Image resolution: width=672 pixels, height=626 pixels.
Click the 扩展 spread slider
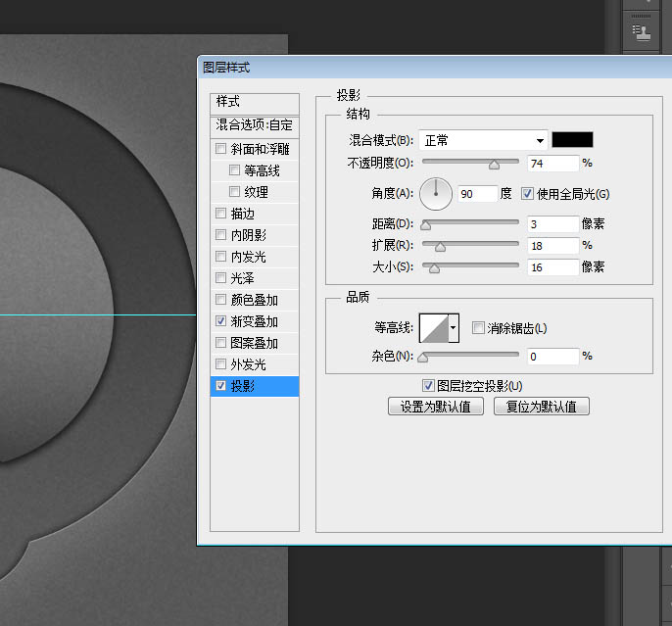coord(470,245)
